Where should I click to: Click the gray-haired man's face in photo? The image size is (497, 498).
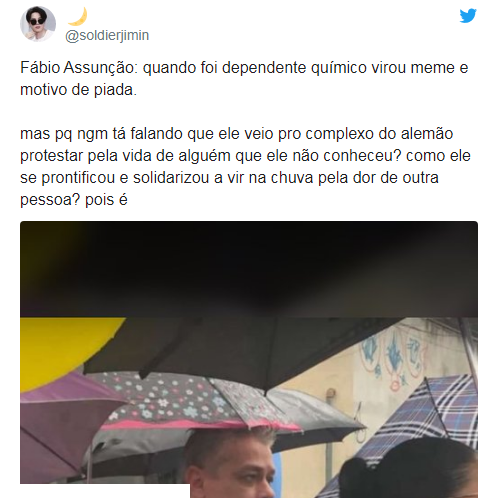235,467
